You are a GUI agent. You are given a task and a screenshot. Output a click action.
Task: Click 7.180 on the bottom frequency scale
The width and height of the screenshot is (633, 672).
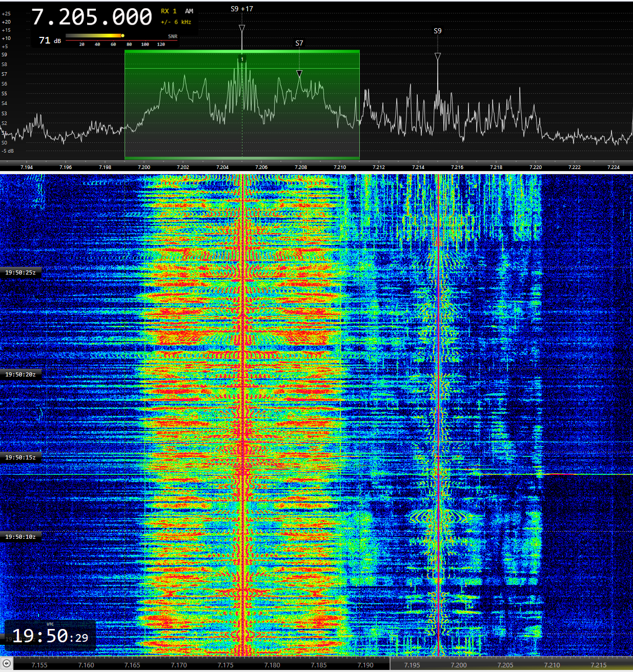click(x=272, y=665)
